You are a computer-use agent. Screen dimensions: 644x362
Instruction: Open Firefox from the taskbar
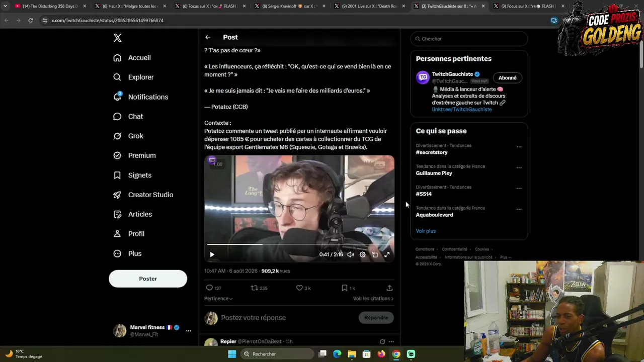(381, 354)
